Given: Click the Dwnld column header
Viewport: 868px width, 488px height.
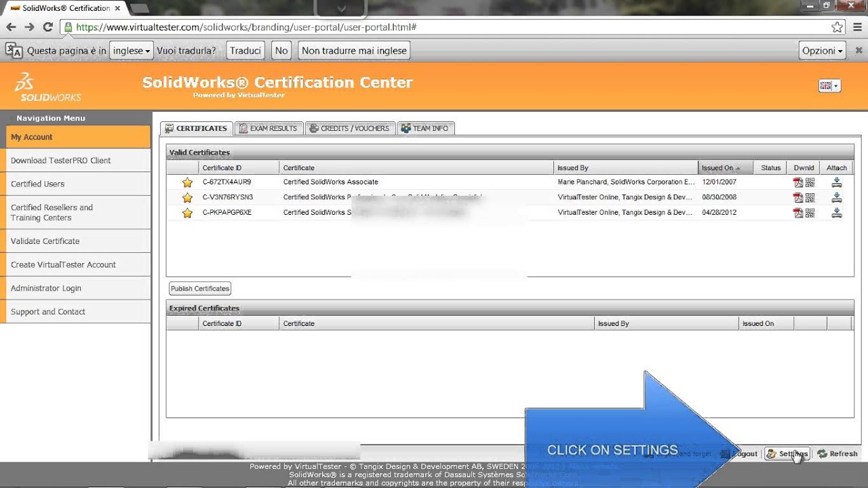Looking at the screenshot, I should coord(804,167).
